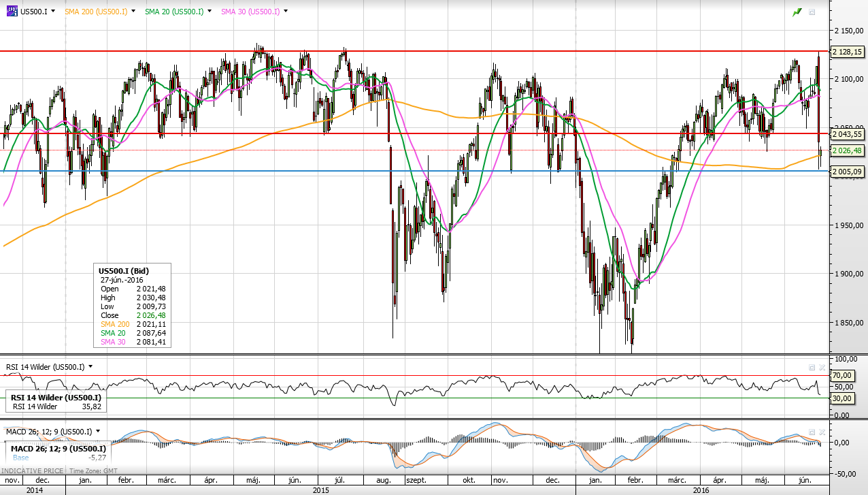
Task: Click the 2 005,09 support price label
Action: tap(848, 171)
